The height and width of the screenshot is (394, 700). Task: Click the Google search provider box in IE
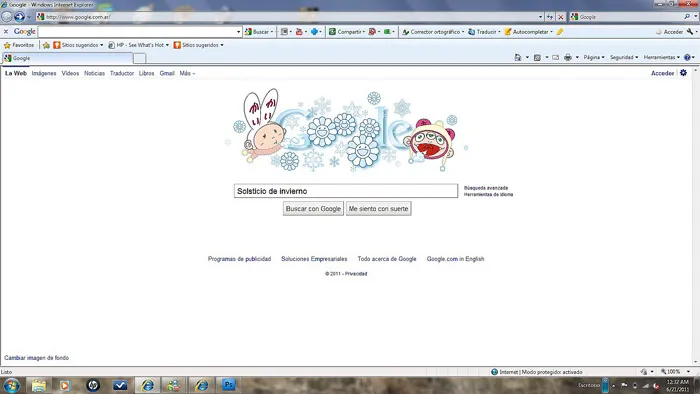click(x=626, y=17)
